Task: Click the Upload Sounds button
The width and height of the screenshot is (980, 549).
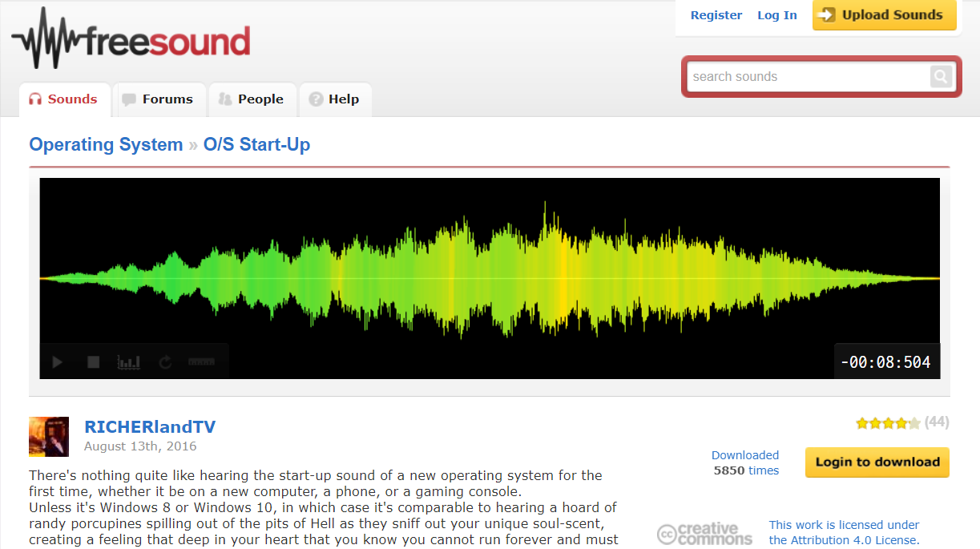Action: pos(885,15)
